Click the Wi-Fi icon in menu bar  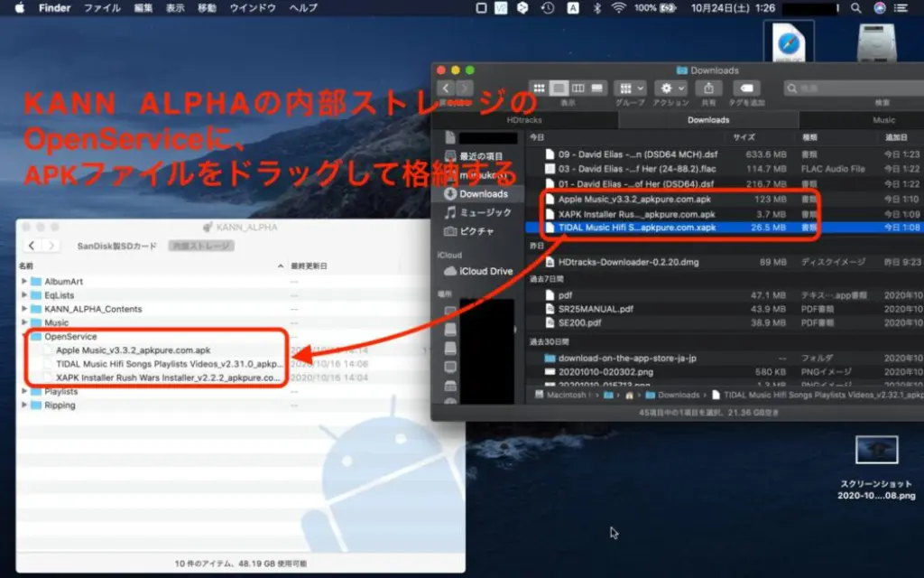tap(618, 7)
